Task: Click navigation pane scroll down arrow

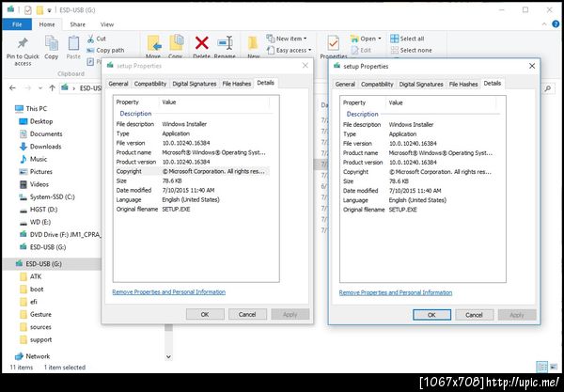Action: click(x=168, y=357)
